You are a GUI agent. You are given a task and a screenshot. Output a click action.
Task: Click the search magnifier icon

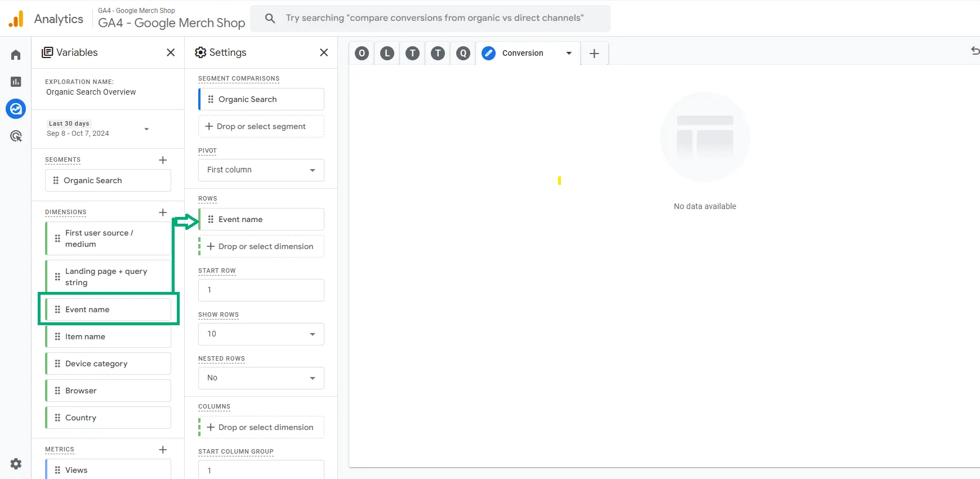pos(270,18)
